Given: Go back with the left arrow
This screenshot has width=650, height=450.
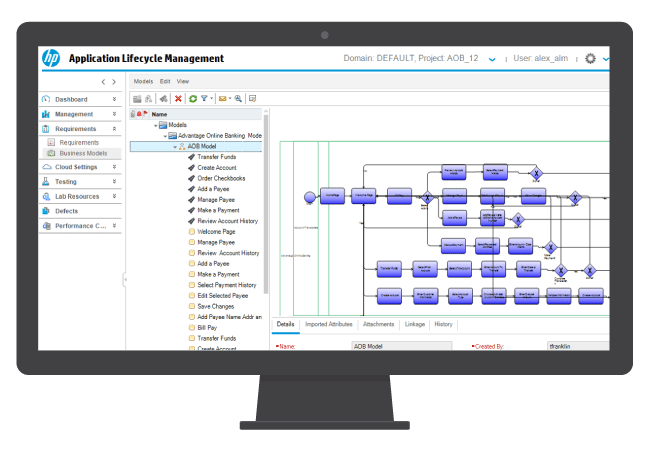Looking at the screenshot, I should (103, 82).
